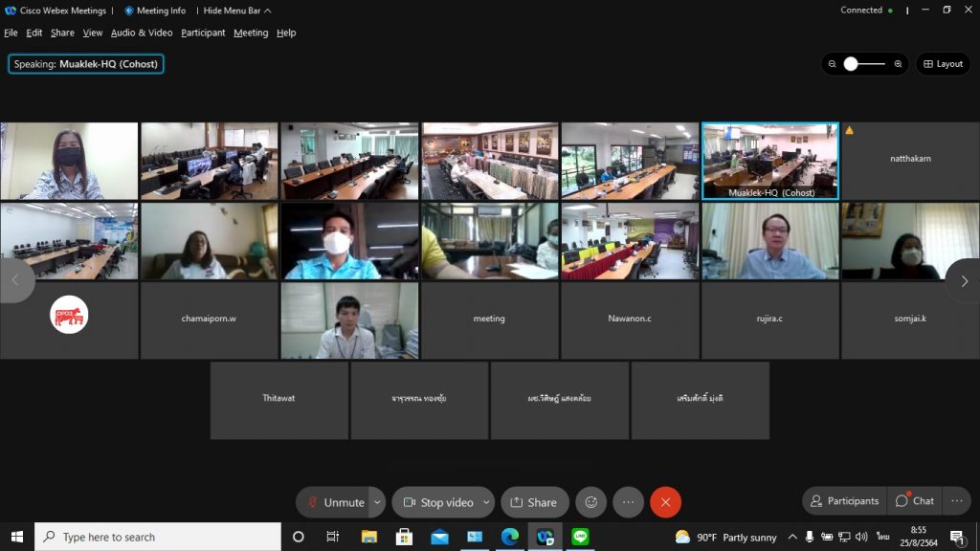This screenshot has height=551, width=980.
Task: Zoom out video grid with minus magnifier
Action: pos(833,64)
